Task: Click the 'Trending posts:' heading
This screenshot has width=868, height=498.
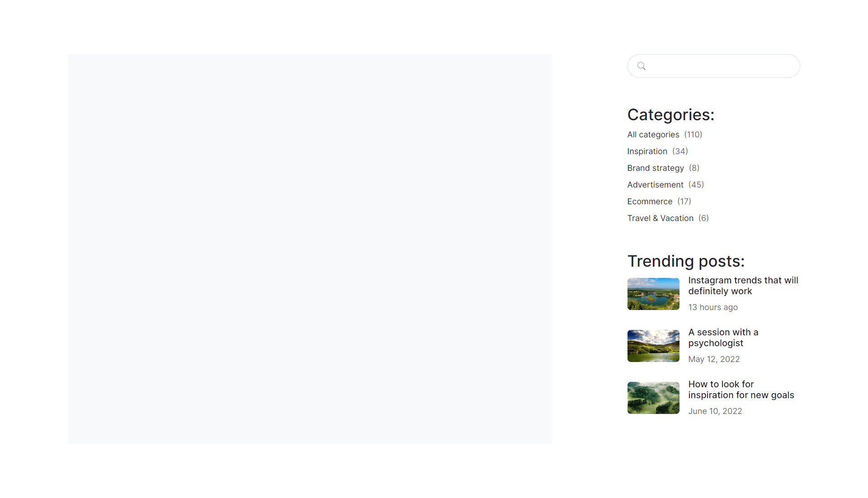Action: point(686,261)
